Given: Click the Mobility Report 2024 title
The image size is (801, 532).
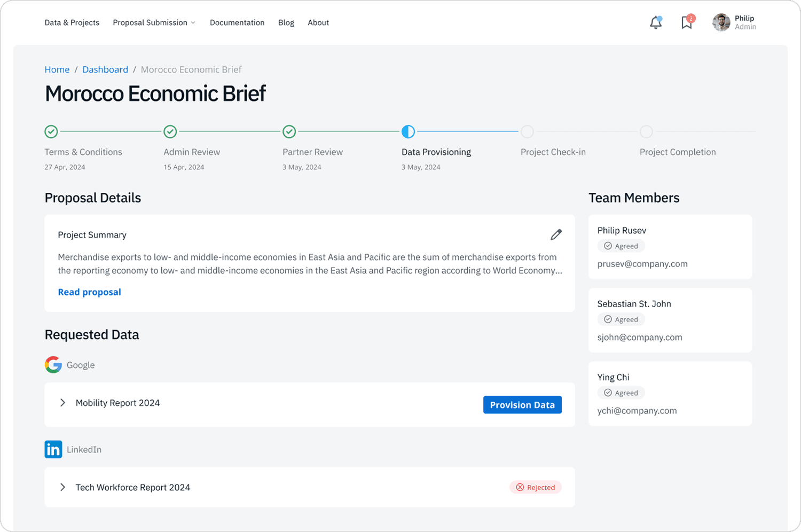Looking at the screenshot, I should coord(117,403).
